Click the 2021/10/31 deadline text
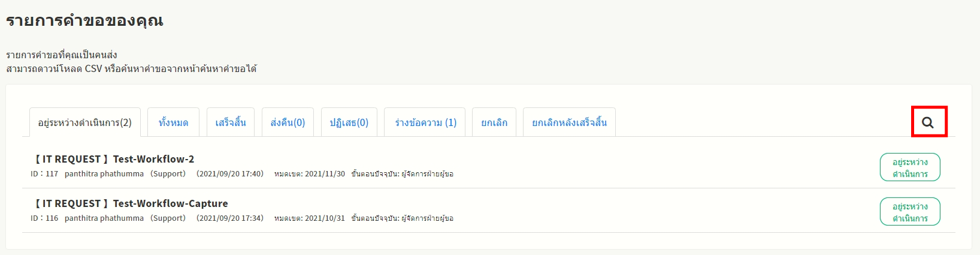980x255 pixels. point(325,218)
